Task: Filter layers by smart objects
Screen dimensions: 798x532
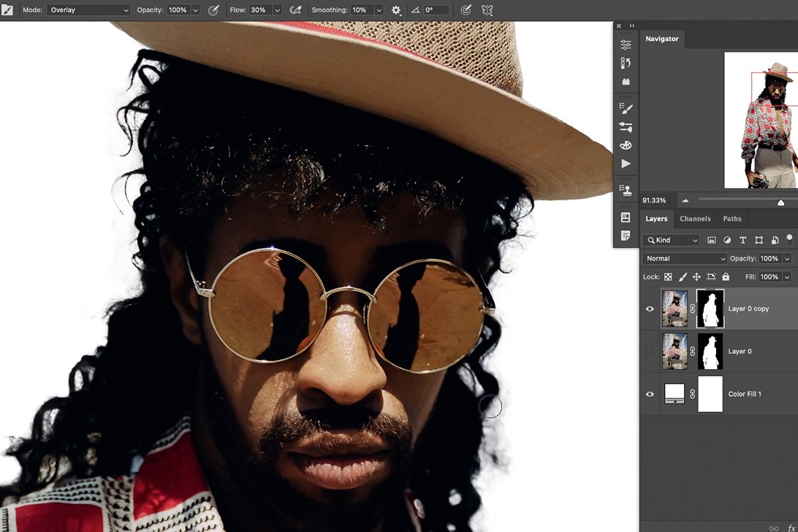Action: pos(775,240)
